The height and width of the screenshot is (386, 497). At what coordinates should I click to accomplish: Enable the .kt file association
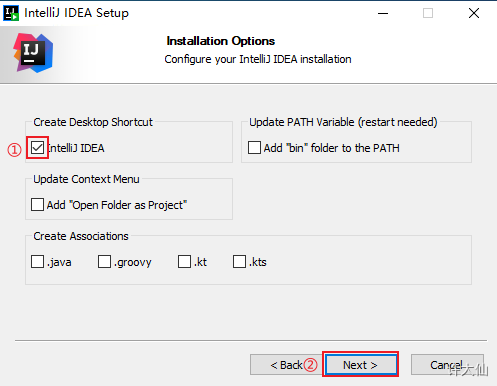pos(184,262)
